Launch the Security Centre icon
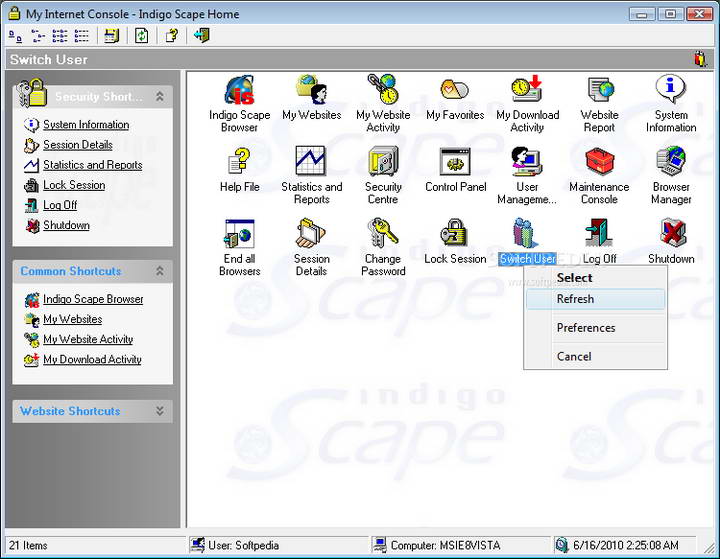Screen dimensions: 720x559 (383, 162)
